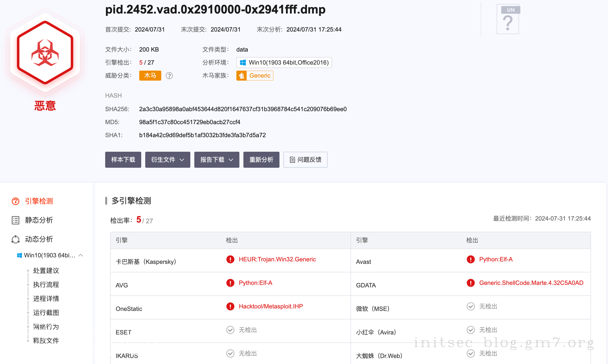The width and height of the screenshot is (608, 364).
Task: Open the 网络行为 sidebar item
Action: (46, 326)
